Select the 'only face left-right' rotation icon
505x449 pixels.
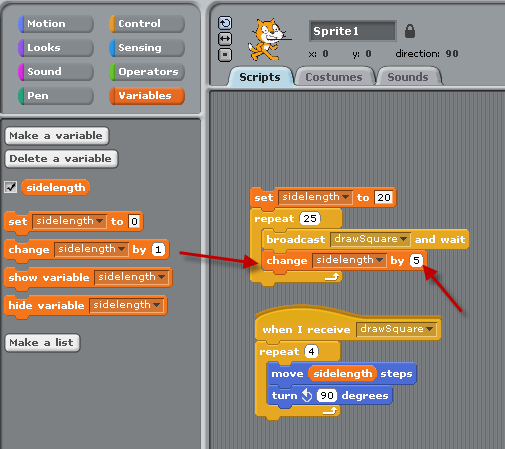[x=225, y=39]
